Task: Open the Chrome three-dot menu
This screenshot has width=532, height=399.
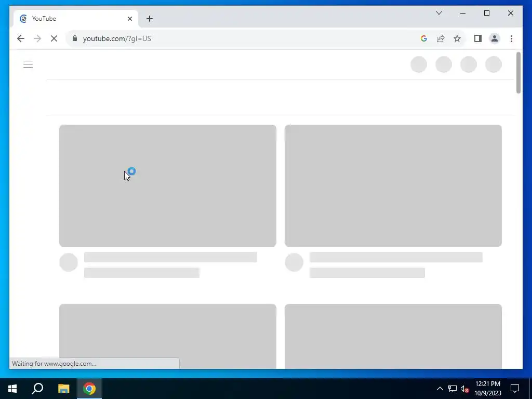Action: point(511,38)
